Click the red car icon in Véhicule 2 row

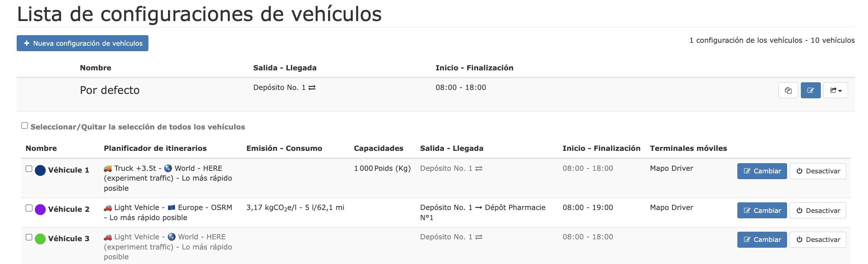(x=108, y=208)
